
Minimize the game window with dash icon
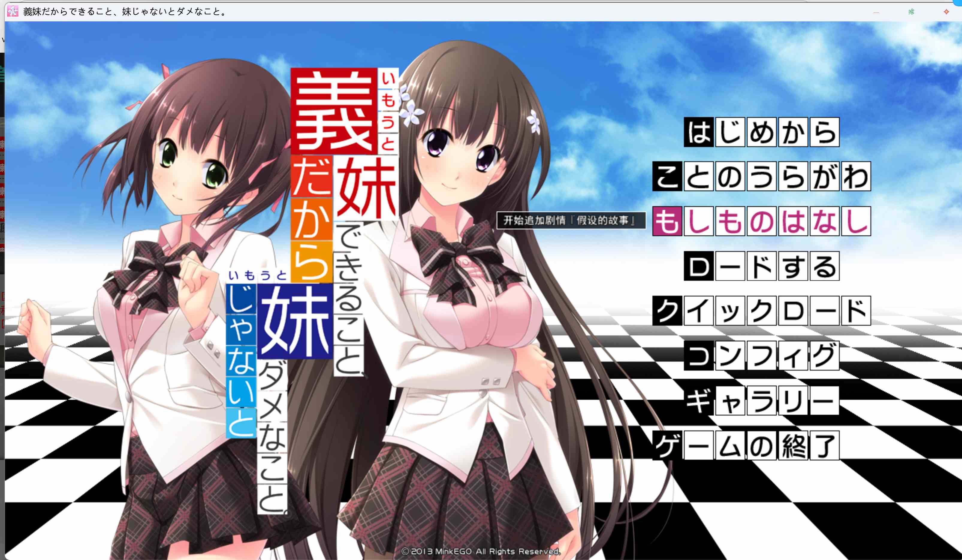(x=876, y=12)
